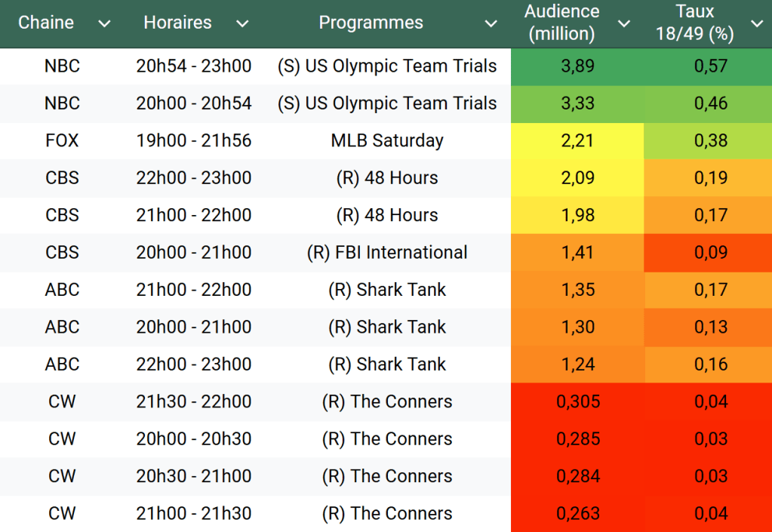Screen dimensions: 772x532
Task: Select the green 3,89 audience cell
Action: 577,66
